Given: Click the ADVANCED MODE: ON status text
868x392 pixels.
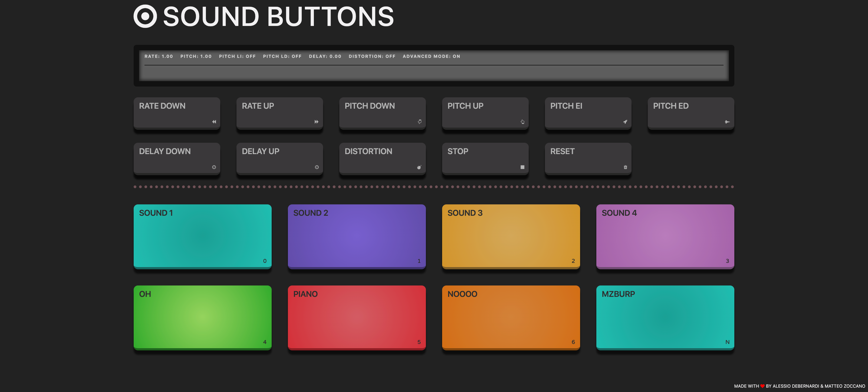Looking at the screenshot, I should point(431,57).
